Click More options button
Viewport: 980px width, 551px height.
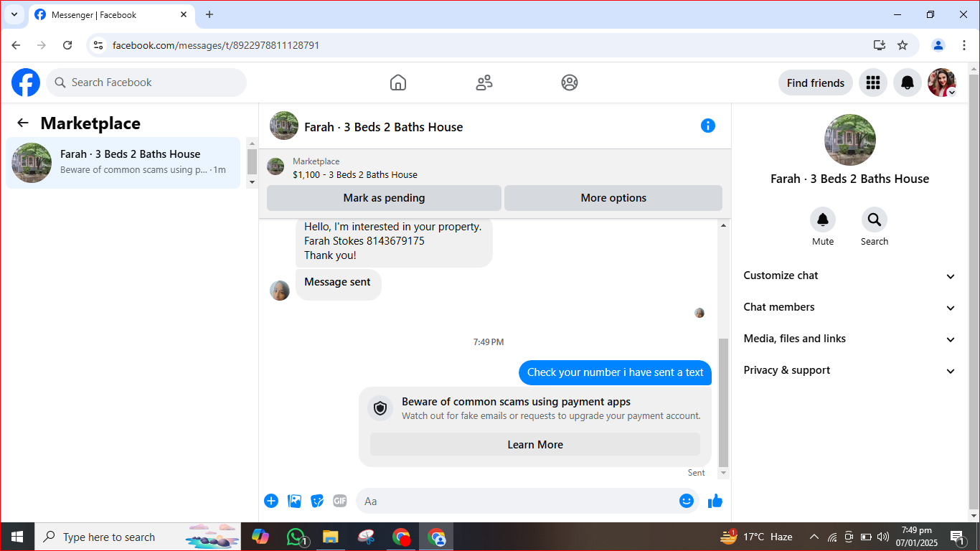(613, 198)
